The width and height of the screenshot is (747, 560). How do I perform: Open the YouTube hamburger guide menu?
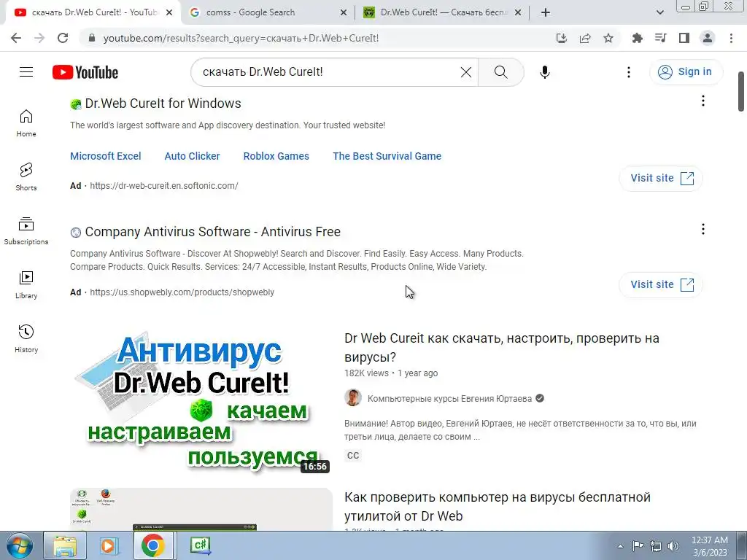click(x=26, y=72)
